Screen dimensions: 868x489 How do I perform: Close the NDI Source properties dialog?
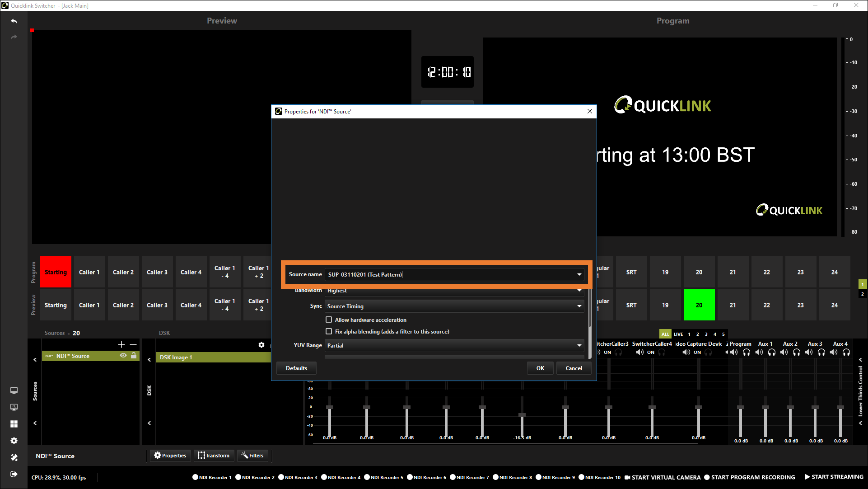[x=589, y=111]
